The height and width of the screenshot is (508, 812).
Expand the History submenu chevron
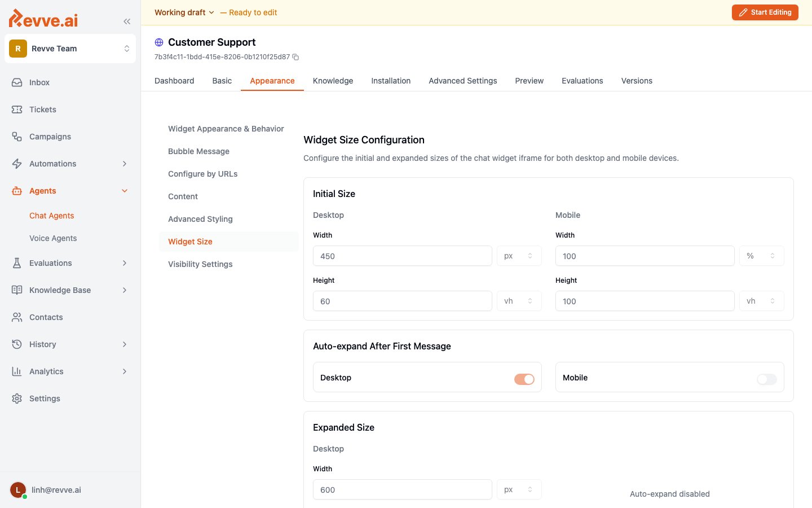click(125, 344)
